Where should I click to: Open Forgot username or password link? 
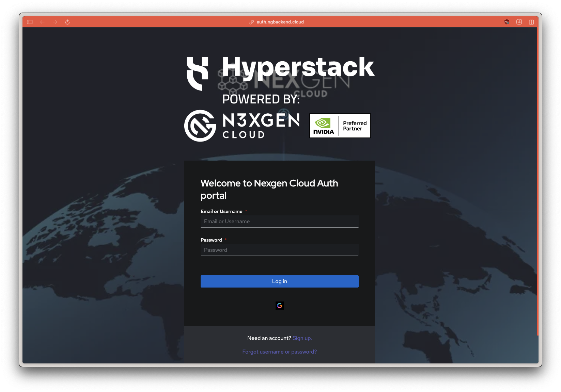point(280,352)
